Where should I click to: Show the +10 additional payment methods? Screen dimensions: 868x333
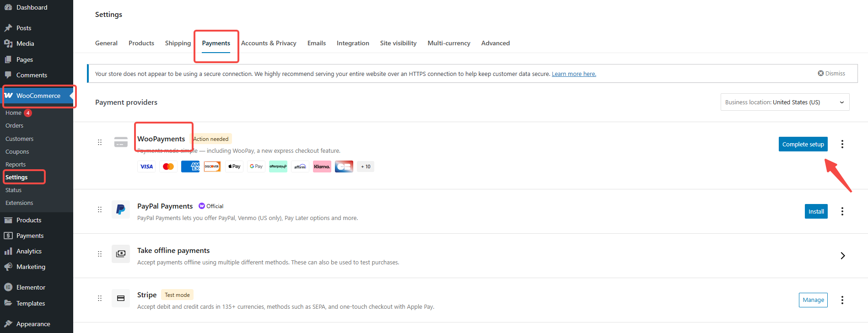tap(366, 166)
